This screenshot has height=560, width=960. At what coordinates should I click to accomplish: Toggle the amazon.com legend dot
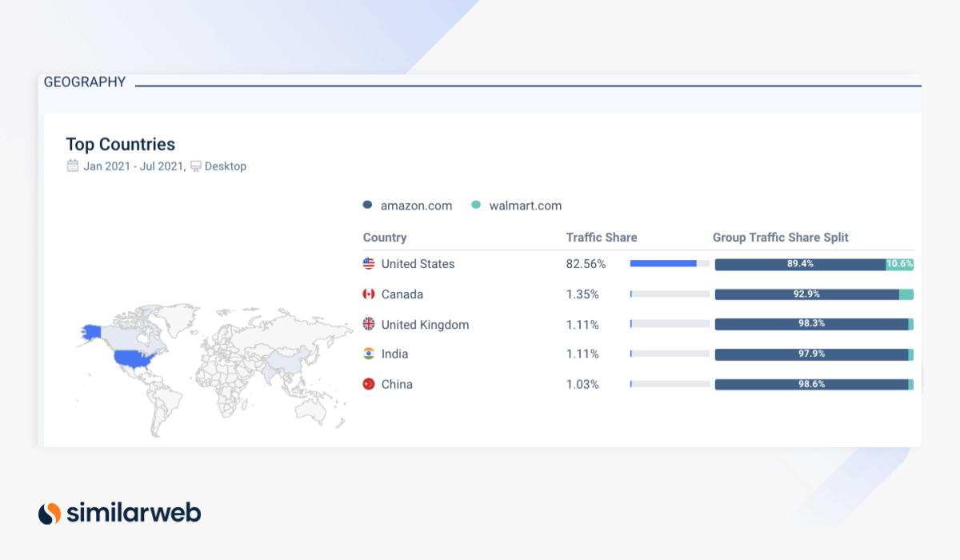click(x=367, y=205)
